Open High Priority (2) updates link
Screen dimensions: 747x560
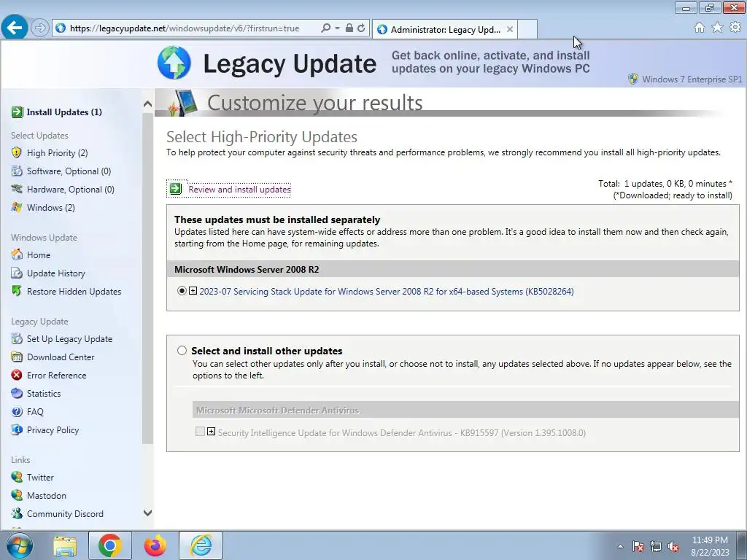click(x=57, y=153)
